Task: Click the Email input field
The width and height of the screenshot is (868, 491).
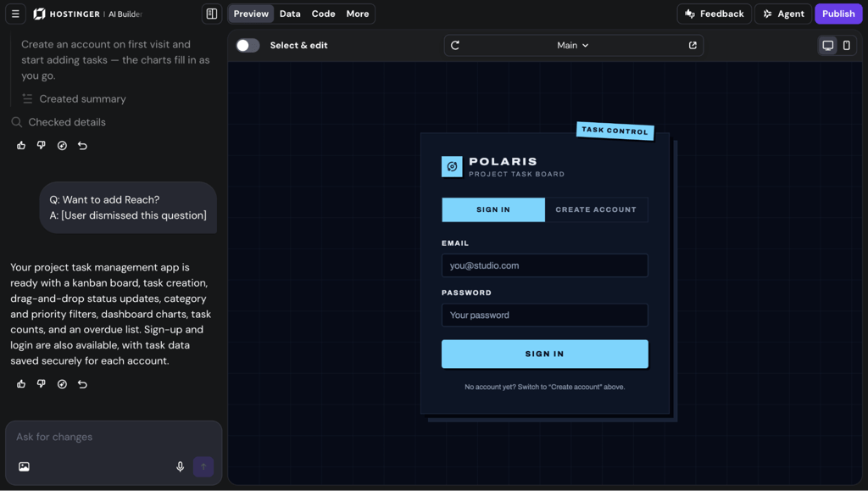Action: tap(545, 265)
